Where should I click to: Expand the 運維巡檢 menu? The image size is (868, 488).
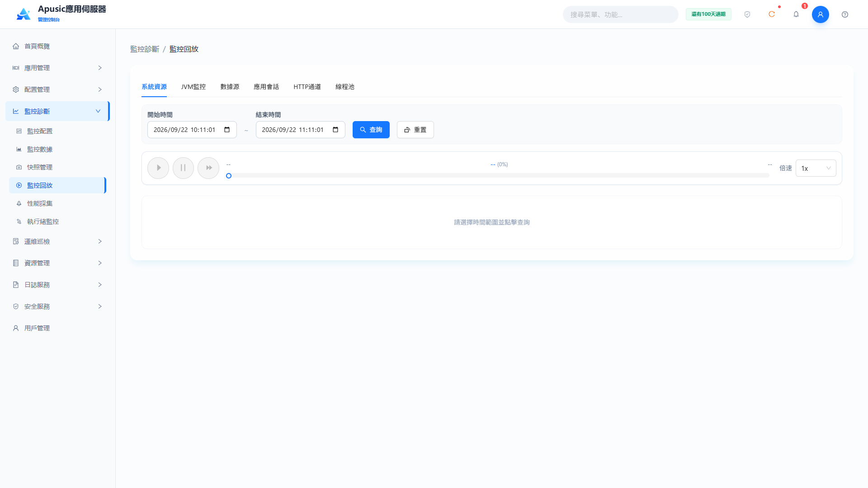coord(57,241)
